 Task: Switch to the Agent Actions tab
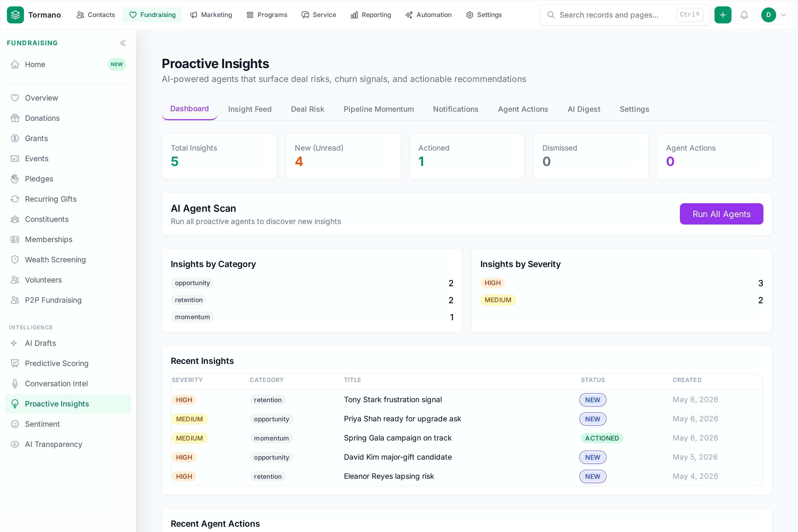pyautogui.click(x=523, y=109)
